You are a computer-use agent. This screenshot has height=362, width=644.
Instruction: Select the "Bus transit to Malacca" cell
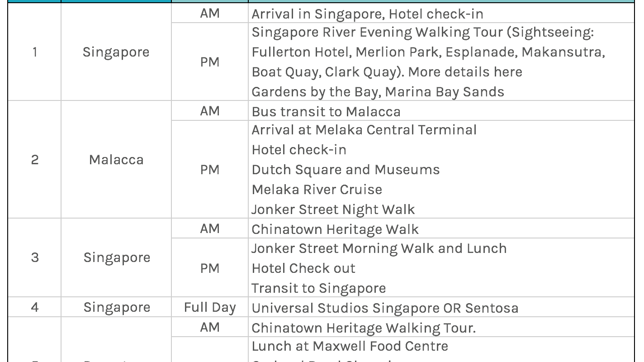pyautogui.click(x=326, y=112)
